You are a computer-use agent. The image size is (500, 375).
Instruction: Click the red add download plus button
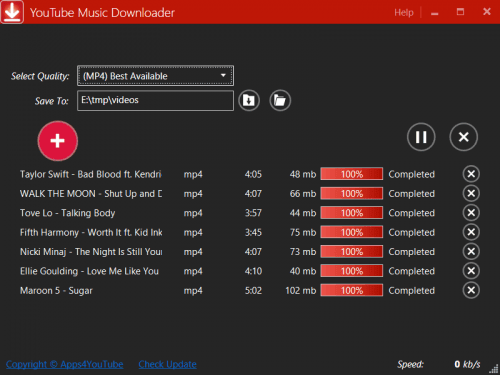(x=58, y=141)
